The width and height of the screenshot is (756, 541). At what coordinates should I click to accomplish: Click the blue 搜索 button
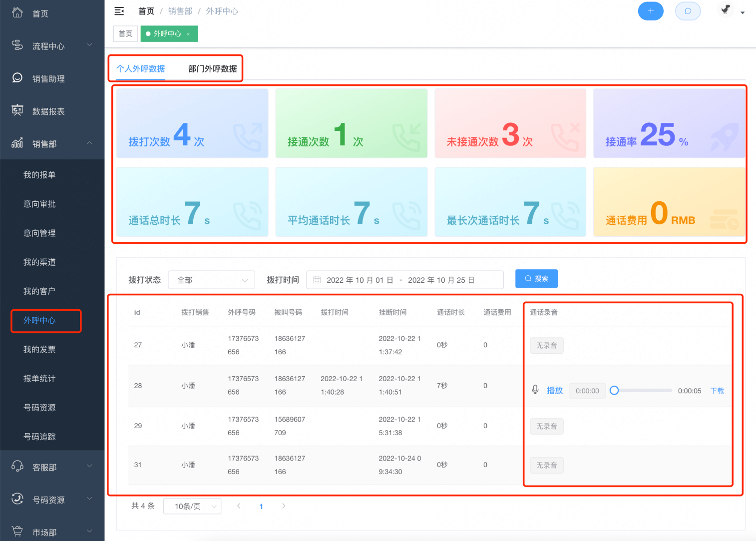click(536, 279)
